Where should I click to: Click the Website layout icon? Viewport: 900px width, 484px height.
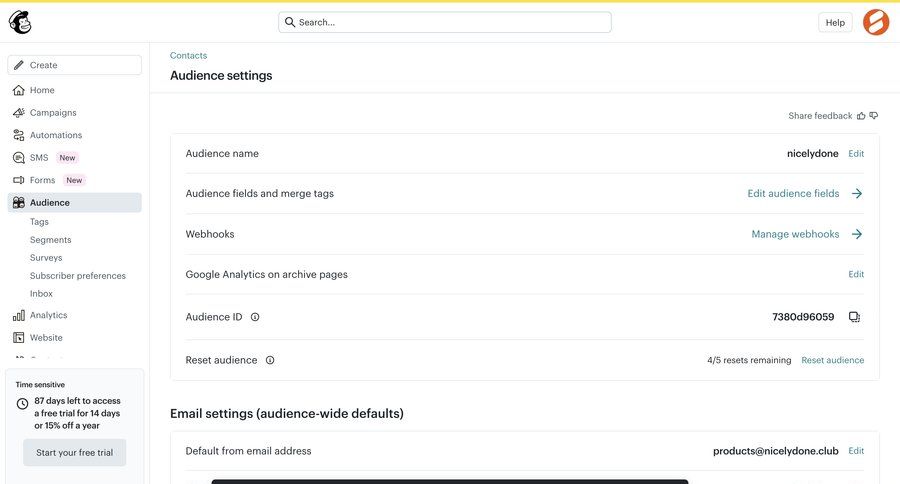(x=19, y=338)
